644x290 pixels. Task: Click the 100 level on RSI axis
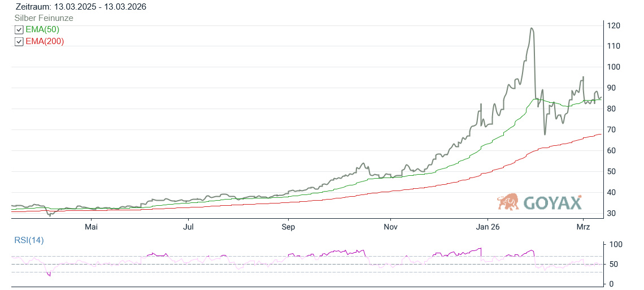tap(614, 244)
